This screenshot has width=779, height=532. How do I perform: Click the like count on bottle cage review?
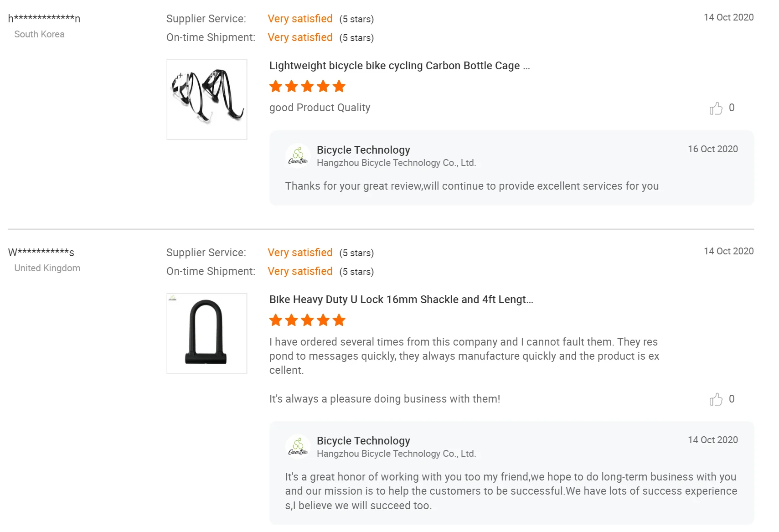(732, 108)
